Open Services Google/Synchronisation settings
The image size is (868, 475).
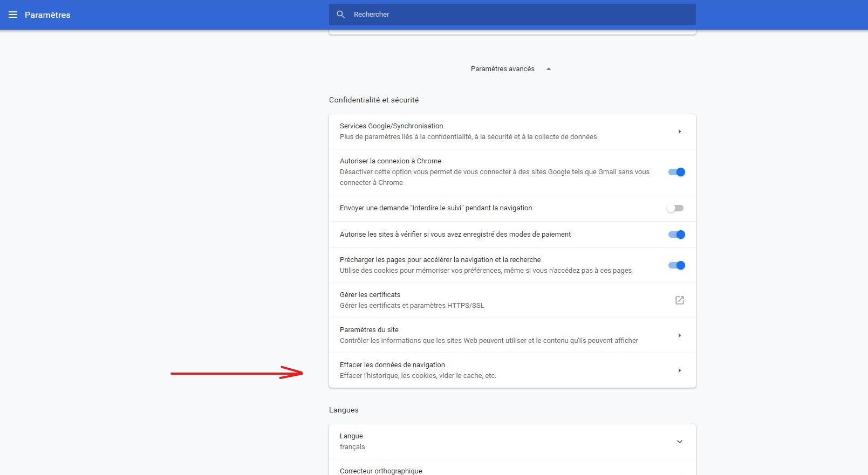click(512, 132)
